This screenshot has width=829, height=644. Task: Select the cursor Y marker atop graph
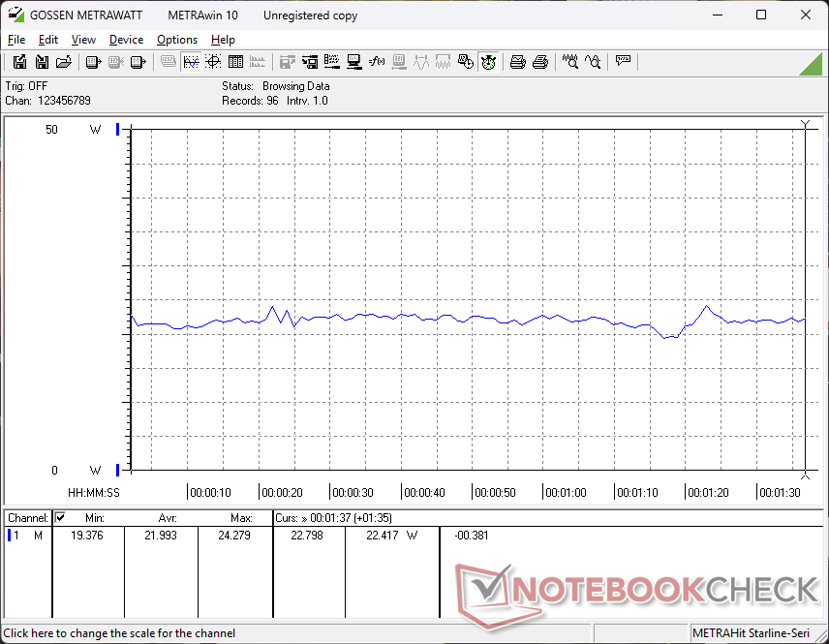point(805,124)
